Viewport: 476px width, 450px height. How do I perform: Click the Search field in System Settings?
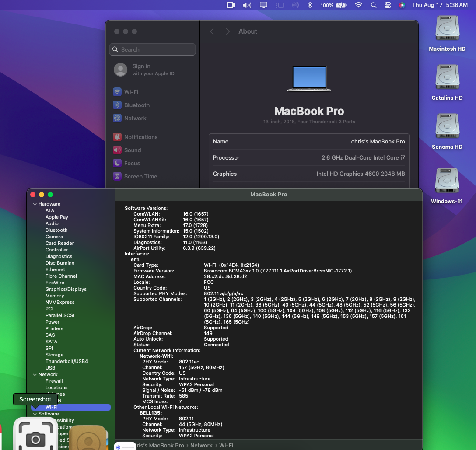(x=152, y=49)
